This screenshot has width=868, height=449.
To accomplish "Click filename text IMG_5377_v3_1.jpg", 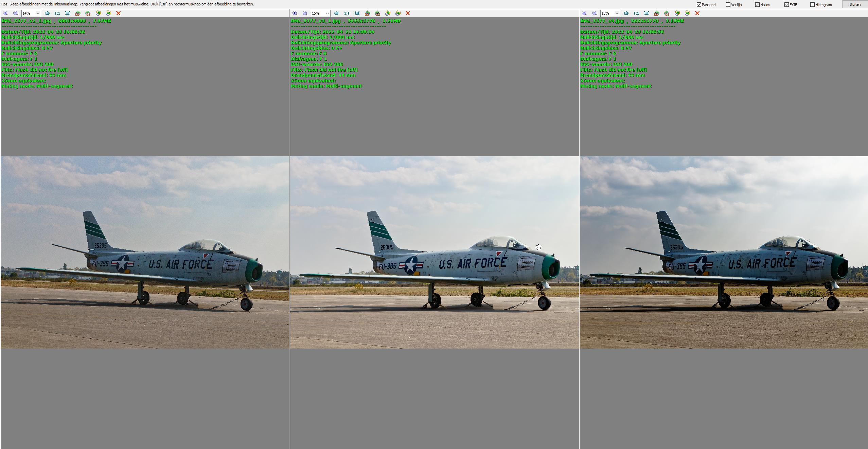I will click(316, 21).
